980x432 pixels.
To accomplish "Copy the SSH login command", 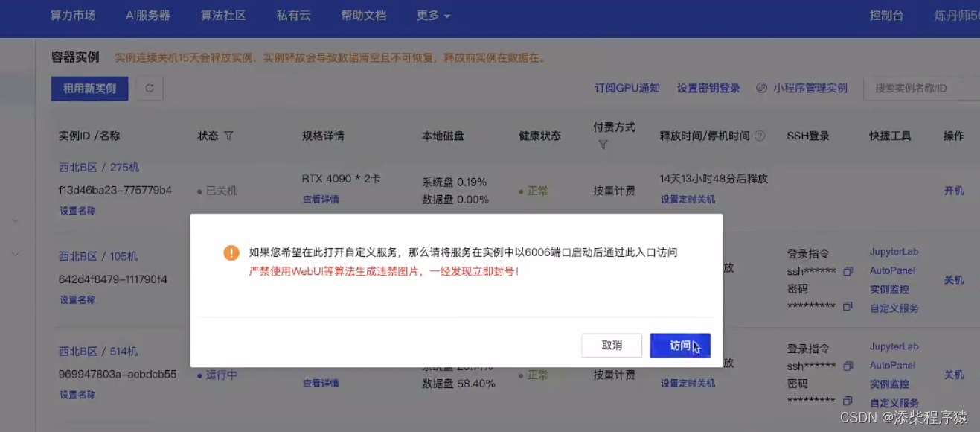I will click(848, 271).
